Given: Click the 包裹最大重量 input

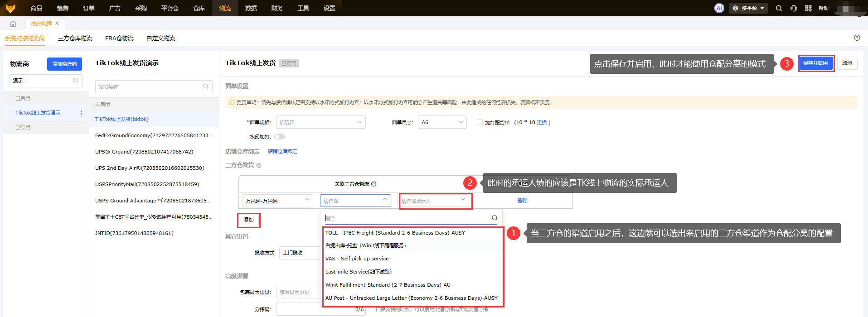Looking at the screenshot, I should point(298,292).
